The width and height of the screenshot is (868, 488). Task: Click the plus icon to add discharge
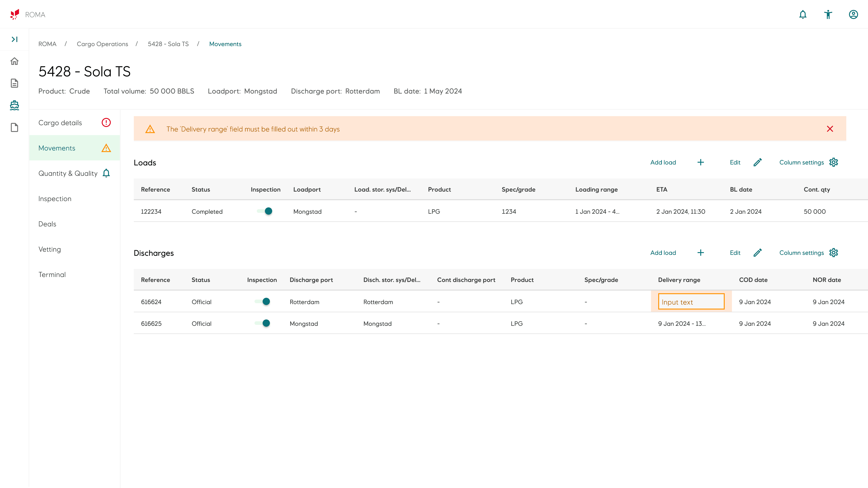(x=701, y=253)
